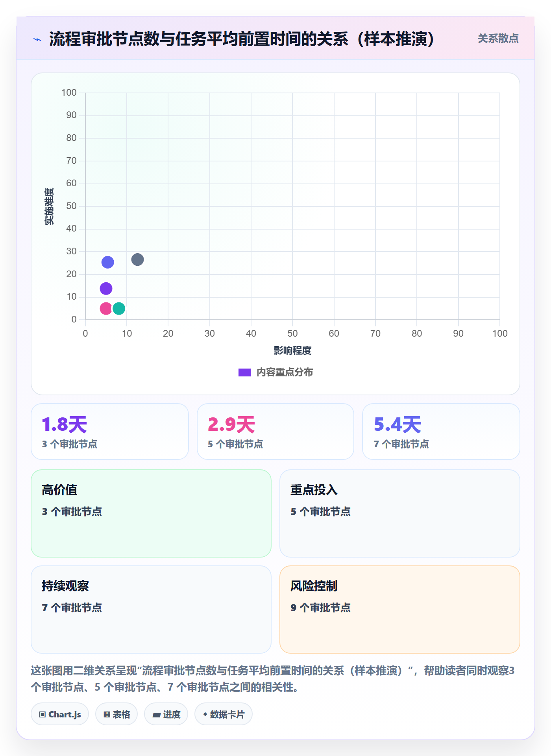The image size is (551, 756).
Task: Click the 9 个审批节点 text in 风险控制
Action: pos(320,608)
